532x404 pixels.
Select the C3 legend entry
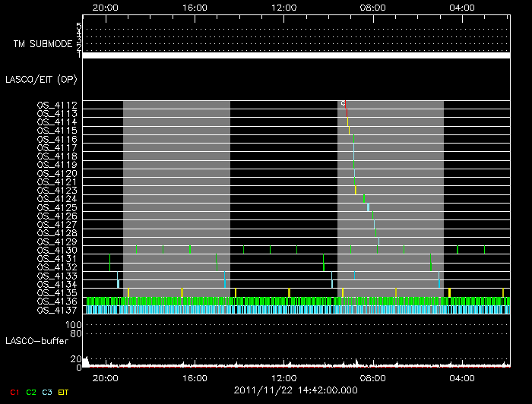(x=48, y=392)
